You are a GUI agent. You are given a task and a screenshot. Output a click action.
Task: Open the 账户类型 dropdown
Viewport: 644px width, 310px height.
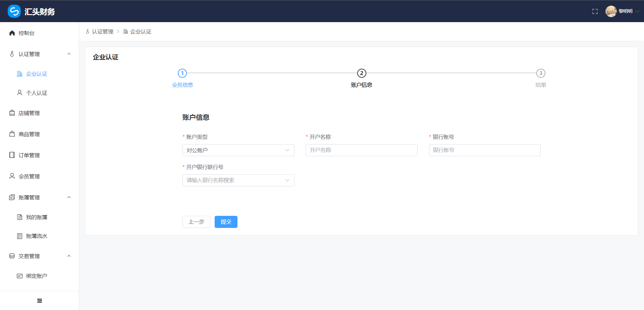(x=238, y=150)
